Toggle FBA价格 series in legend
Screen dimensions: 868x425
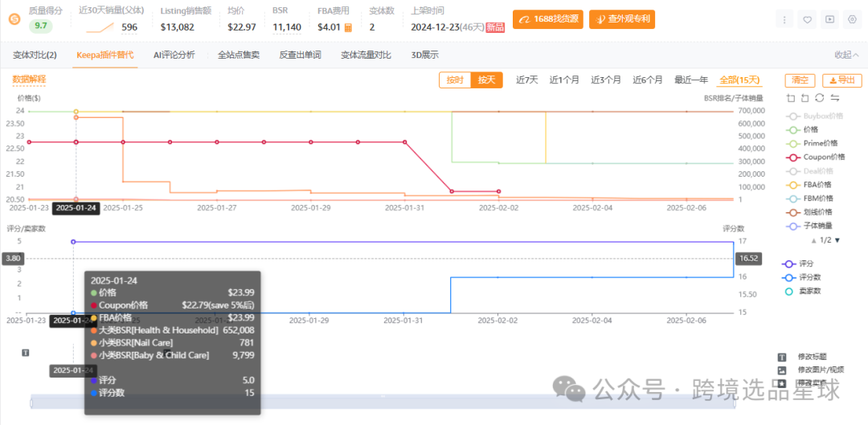(809, 185)
